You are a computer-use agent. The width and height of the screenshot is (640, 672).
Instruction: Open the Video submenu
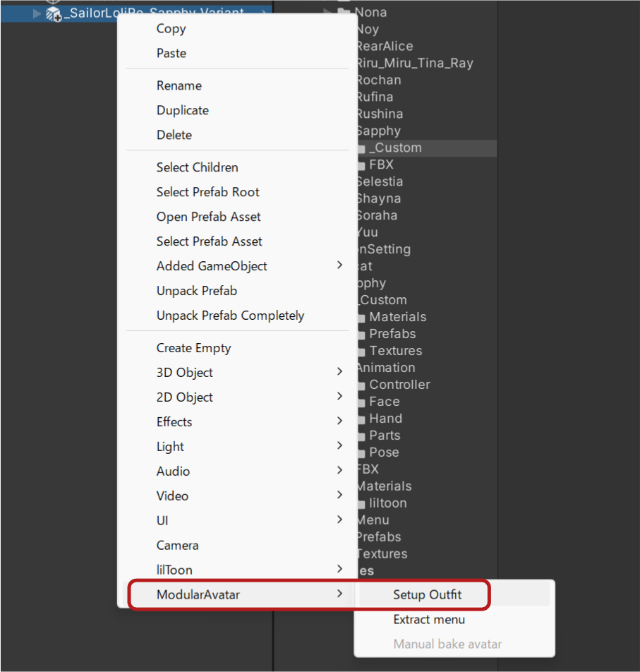click(x=238, y=496)
